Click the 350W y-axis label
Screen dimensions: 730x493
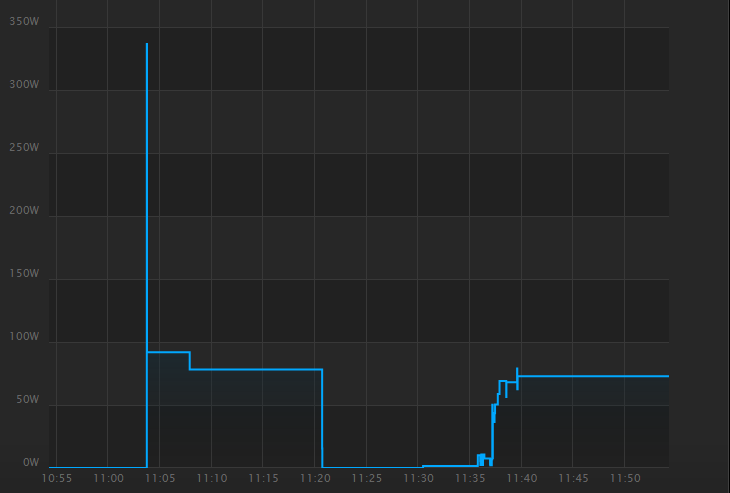click(23, 21)
